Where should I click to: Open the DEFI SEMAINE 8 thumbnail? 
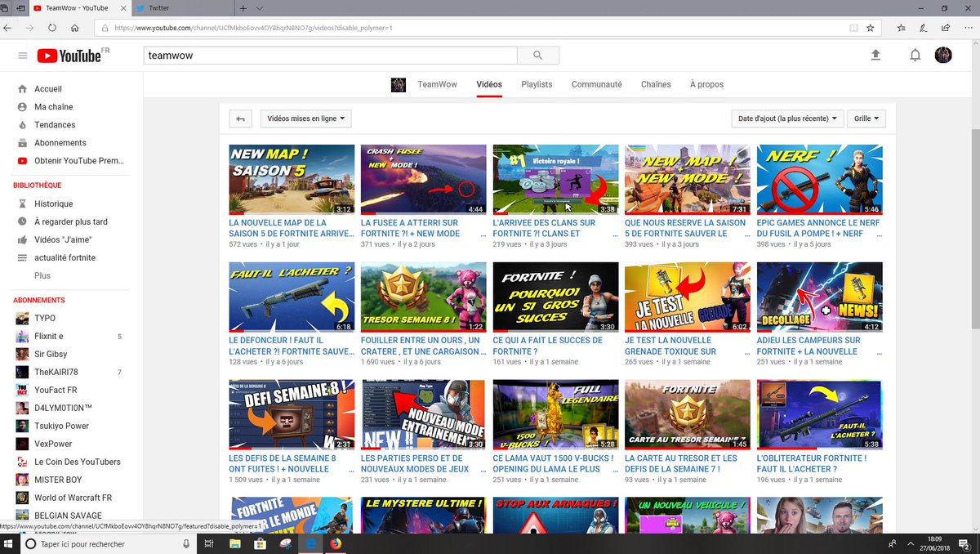click(x=292, y=415)
